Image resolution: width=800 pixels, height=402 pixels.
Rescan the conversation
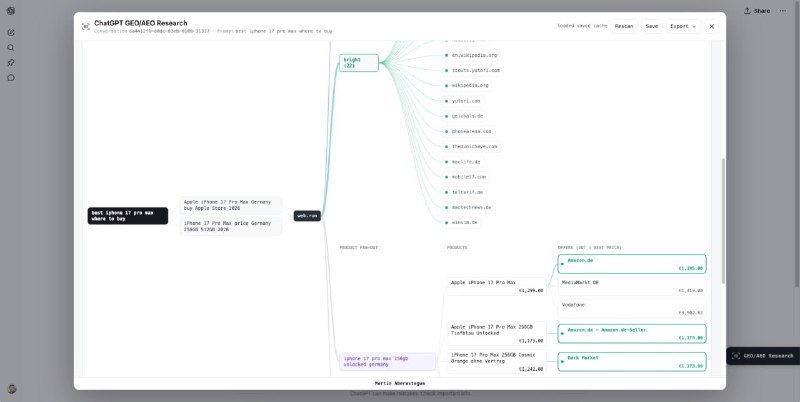pos(623,27)
